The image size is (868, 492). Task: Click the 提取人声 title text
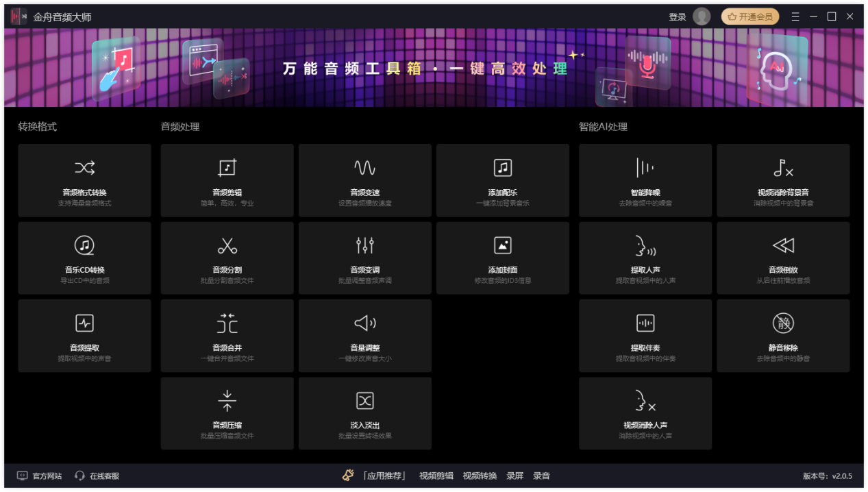(x=645, y=270)
